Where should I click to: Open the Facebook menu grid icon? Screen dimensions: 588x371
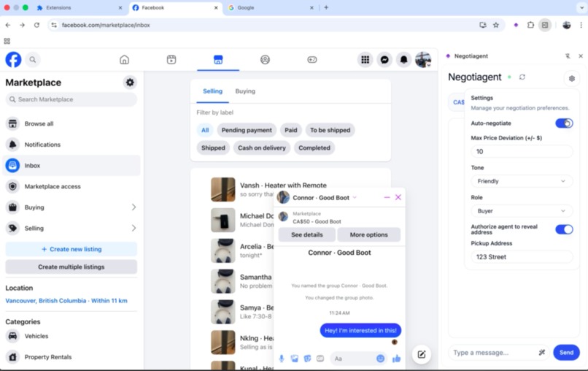(365, 60)
